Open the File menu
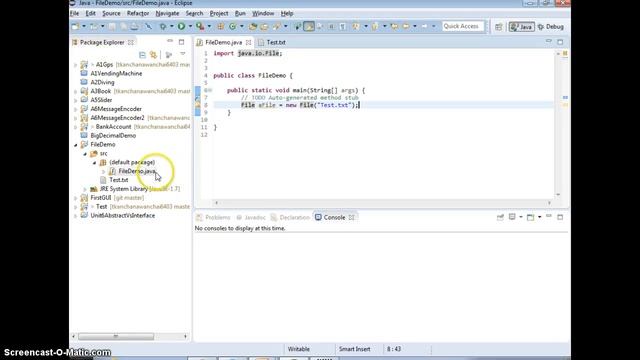This screenshot has width=640, height=360. point(74,13)
